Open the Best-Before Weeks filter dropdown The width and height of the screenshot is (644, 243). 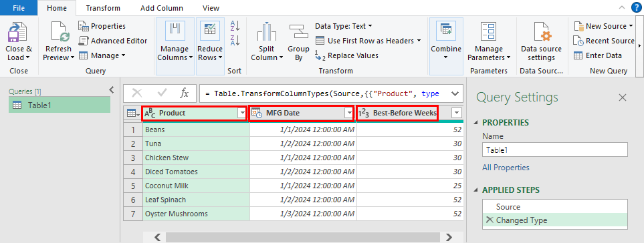456,113
